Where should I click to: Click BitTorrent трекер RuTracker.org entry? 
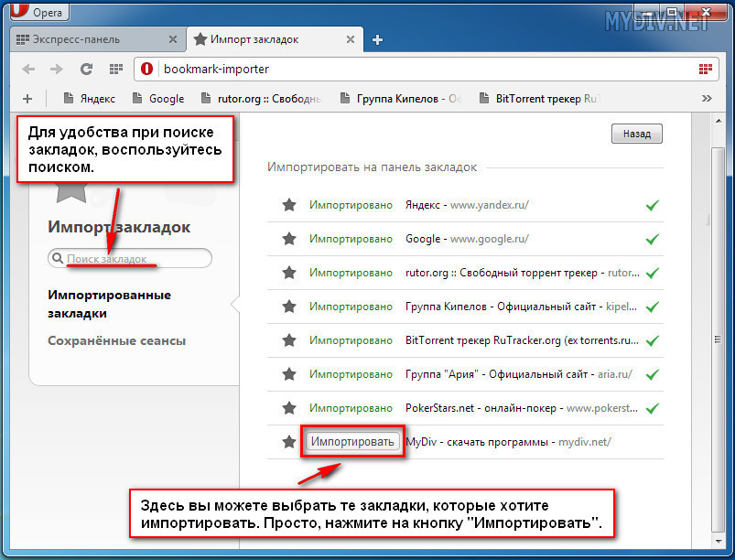click(x=522, y=340)
